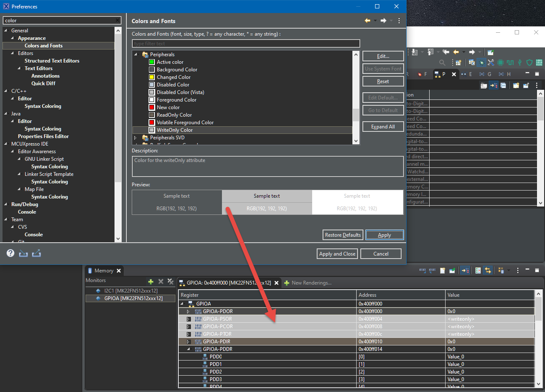This screenshot has width=545, height=392.
Task: Click the yellow back arrow in Preferences
Action: click(368, 21)
